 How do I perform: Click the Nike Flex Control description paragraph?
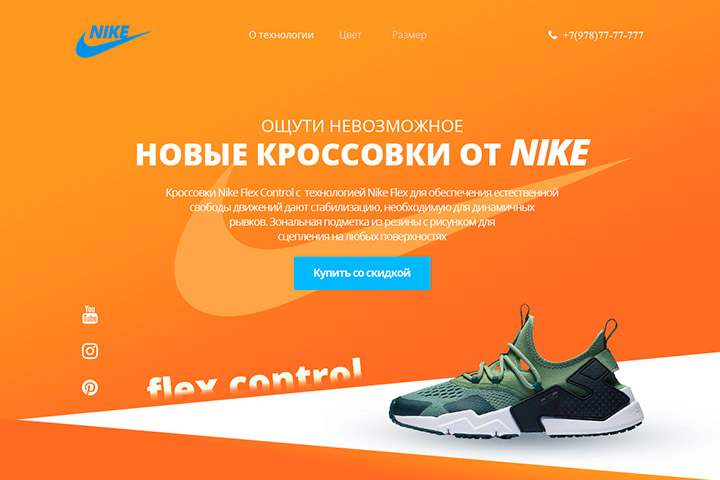pyautogui.click(x=362, y=214)
